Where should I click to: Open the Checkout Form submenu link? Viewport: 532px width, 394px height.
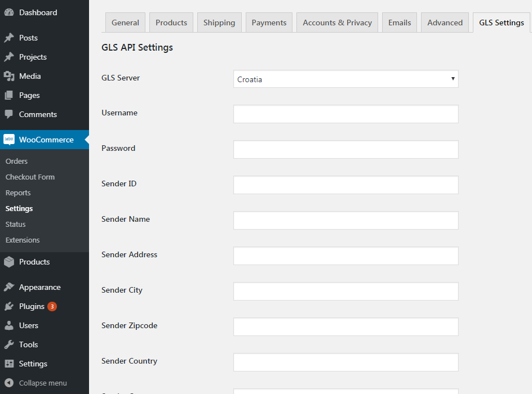(30, 177)
